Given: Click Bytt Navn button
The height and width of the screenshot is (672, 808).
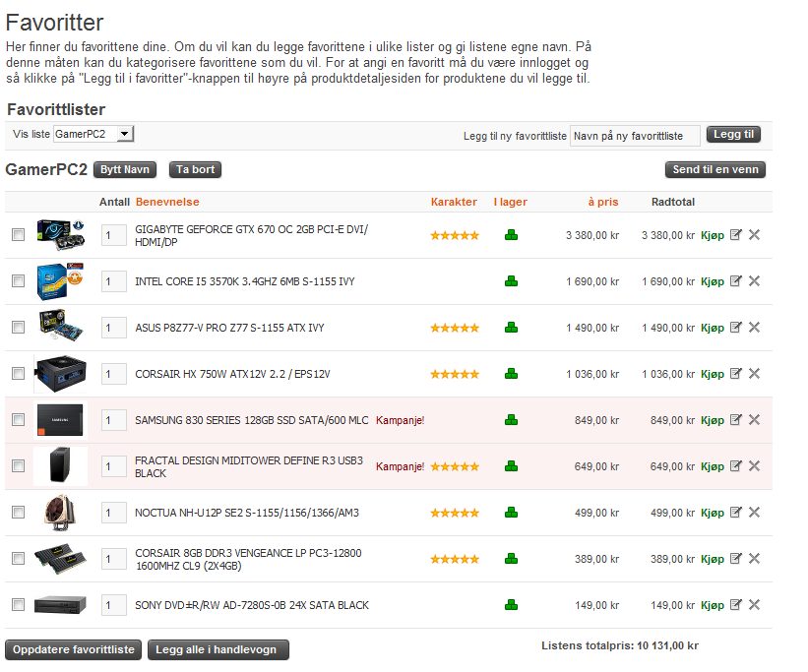Looking at the screenshot, I should coord(125,169).
